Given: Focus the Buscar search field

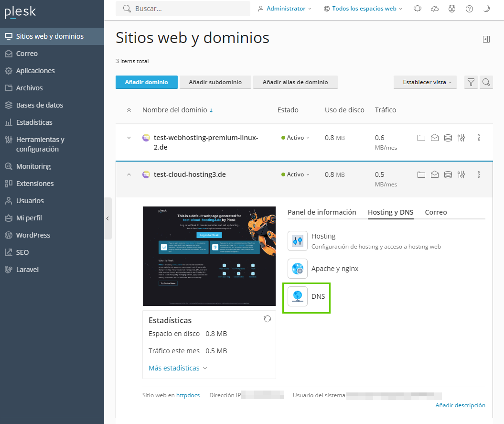Looking at the screenshot, I should click(183, 9).
